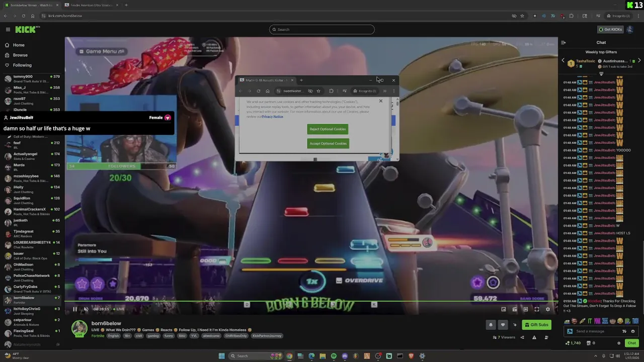Collapse the chat panel

563,43
